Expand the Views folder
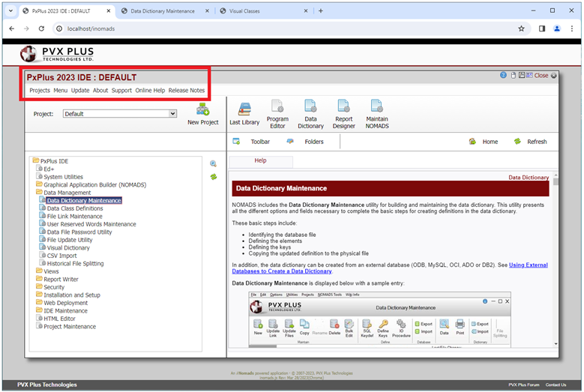The width and height of the screenshot is (584, 392). click(39, 271)
